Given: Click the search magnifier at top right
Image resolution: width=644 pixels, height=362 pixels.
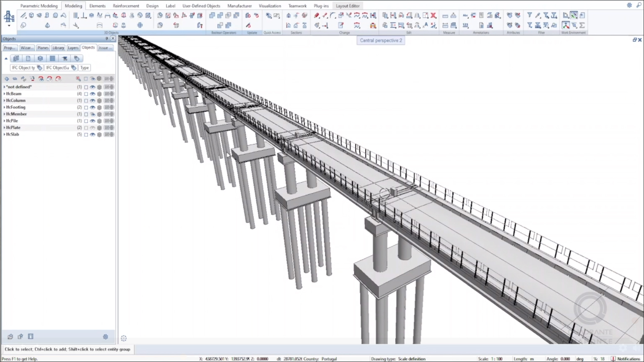Looking at the screenshot, I should tap(639, 5).
